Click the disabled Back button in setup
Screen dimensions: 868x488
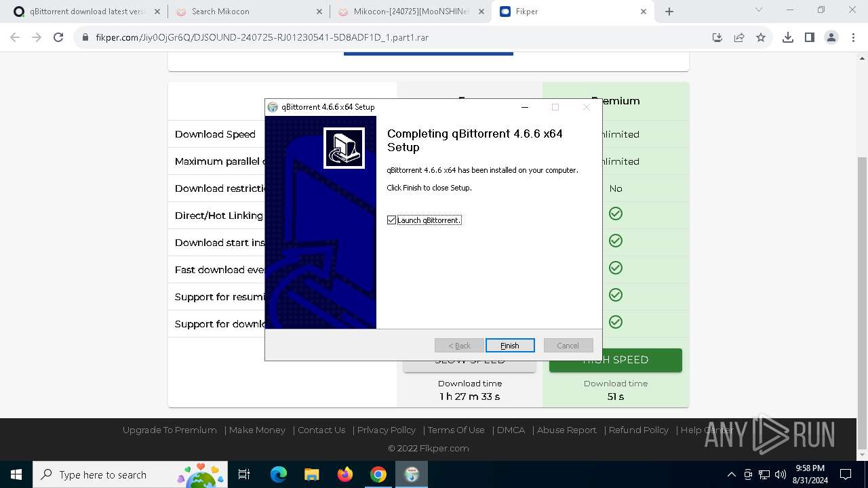pos(459,346)
